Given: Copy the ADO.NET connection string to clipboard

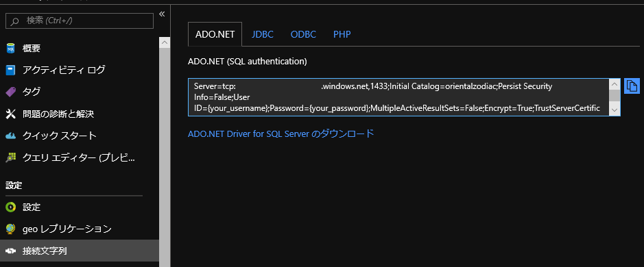Looking at the screenshot, I should (x=632, y=86).
